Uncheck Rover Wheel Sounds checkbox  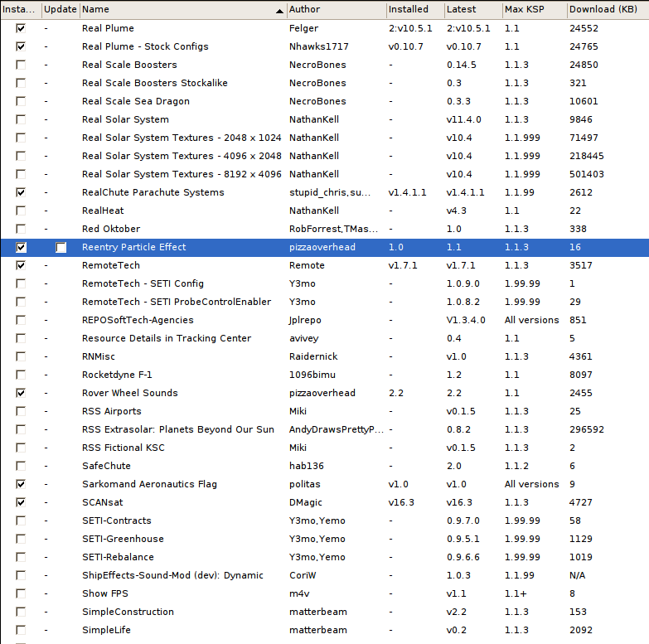click(x=20, y=393)
